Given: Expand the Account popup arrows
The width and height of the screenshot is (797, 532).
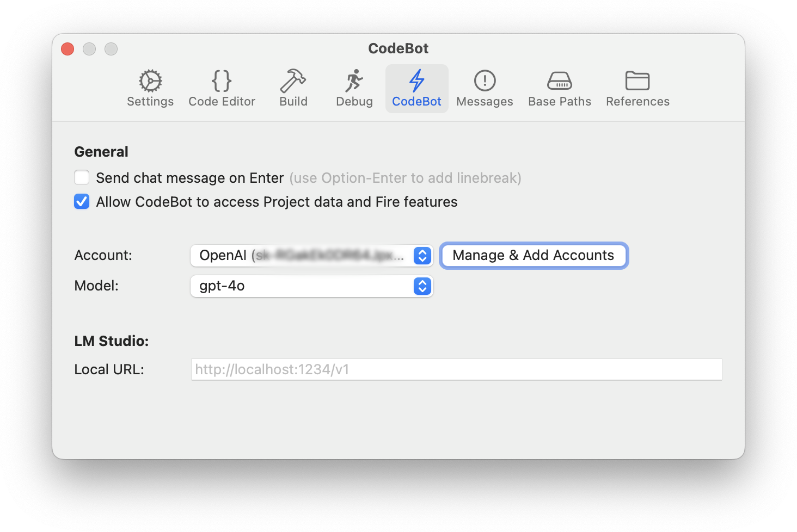Looking at the screenshot, I should 422,256.
